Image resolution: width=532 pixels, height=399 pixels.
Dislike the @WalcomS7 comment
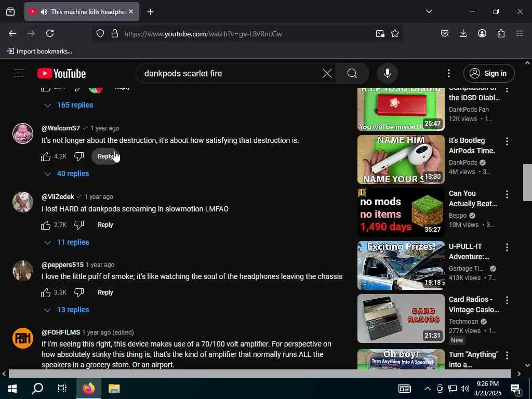click(x=79, y=156)
